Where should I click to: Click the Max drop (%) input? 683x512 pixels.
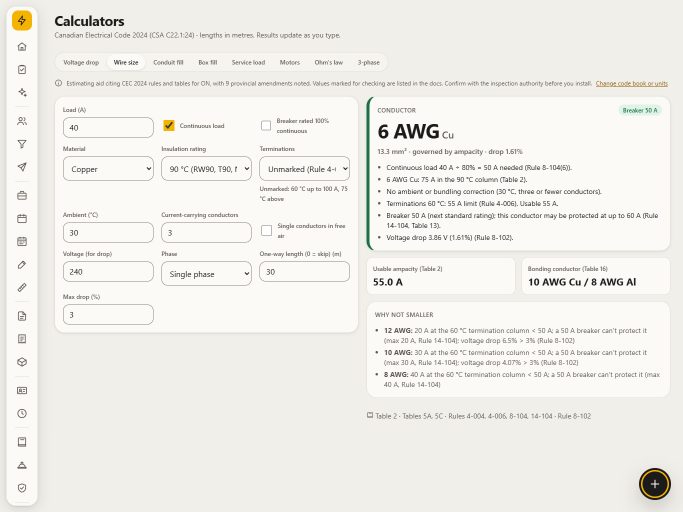(108, 314)
